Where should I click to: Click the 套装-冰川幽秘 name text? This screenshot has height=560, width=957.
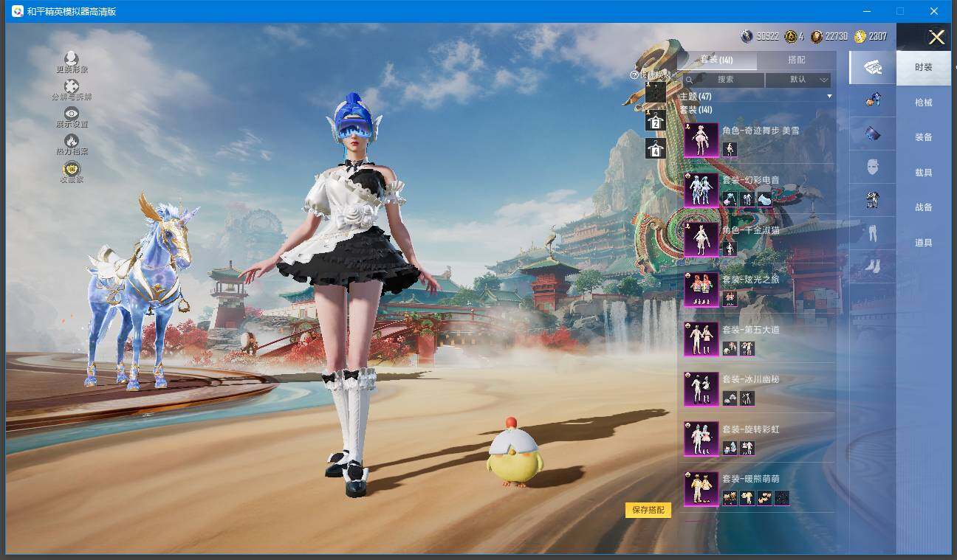click(x=750, y=379)
